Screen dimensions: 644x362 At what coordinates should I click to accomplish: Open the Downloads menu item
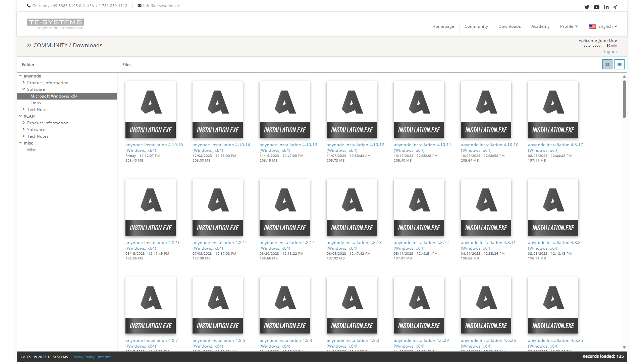pos(509,26)
